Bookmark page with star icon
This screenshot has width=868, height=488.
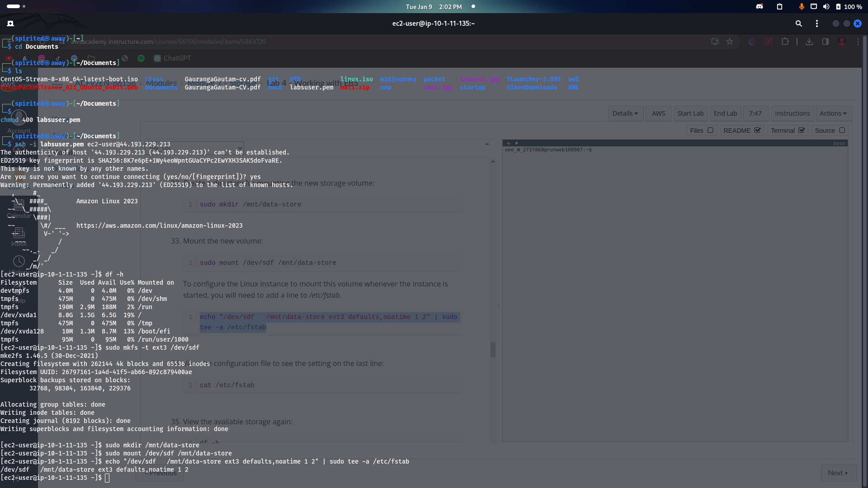[x=730, y=42]
